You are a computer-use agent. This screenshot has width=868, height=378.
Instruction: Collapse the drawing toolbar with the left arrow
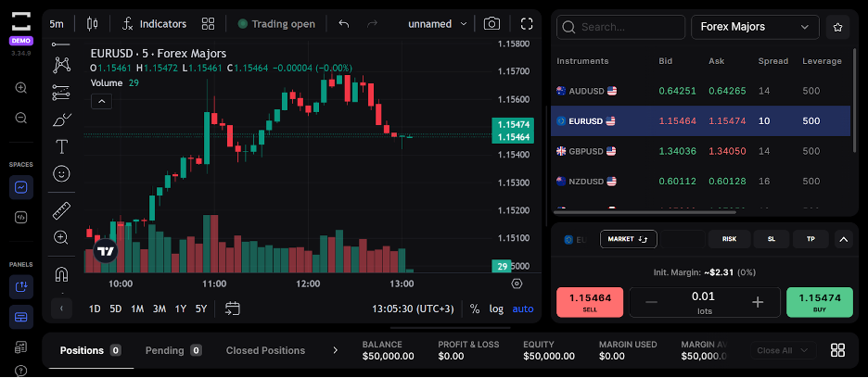pyautogui.click(x=61, y=309)
